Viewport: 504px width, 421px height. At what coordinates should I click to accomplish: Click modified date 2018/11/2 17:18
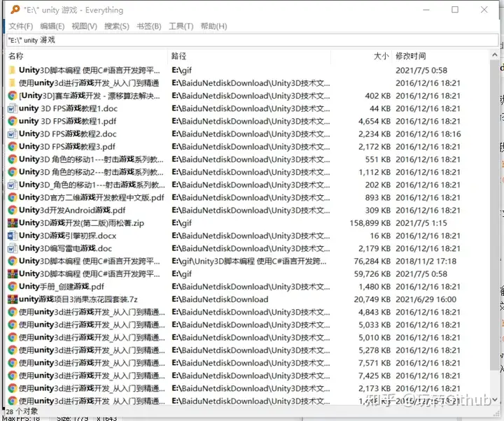pos(426,261)
